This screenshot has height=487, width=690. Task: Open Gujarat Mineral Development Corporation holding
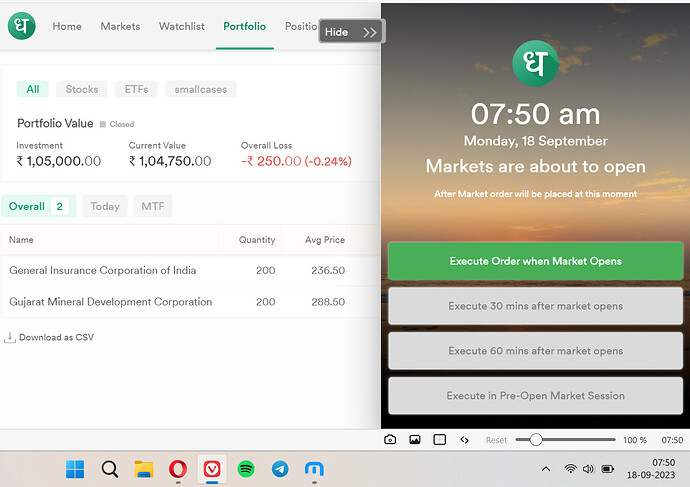tap(110, 302)
